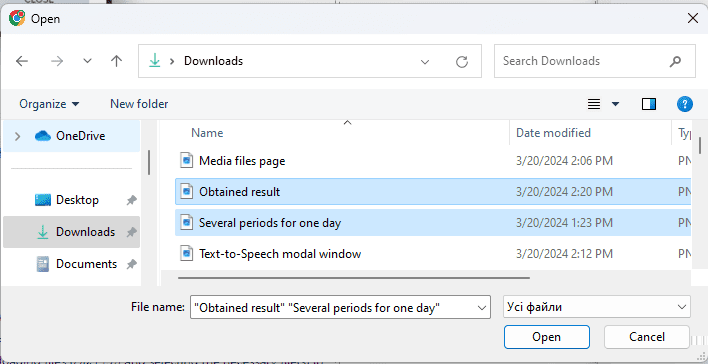708x364 pixels.
Task: Click the search magnifier icon
Action: click(x=675, y=61)
